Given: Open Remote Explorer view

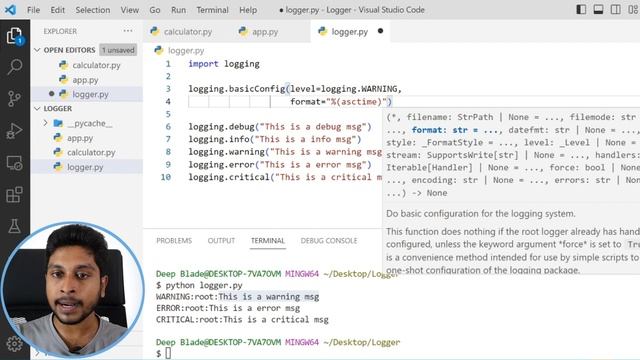Looking at the screenshot, I should point(15,163).
